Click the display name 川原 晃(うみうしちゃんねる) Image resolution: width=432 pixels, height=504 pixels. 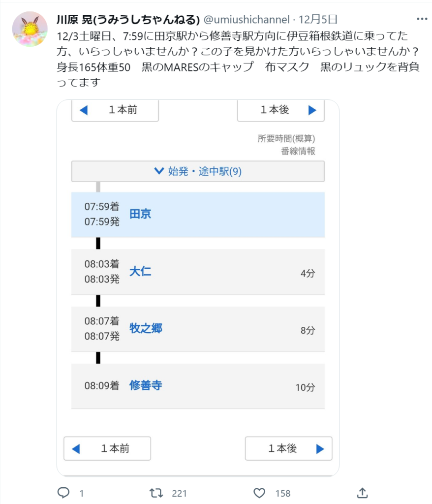(x=128, y=20)
